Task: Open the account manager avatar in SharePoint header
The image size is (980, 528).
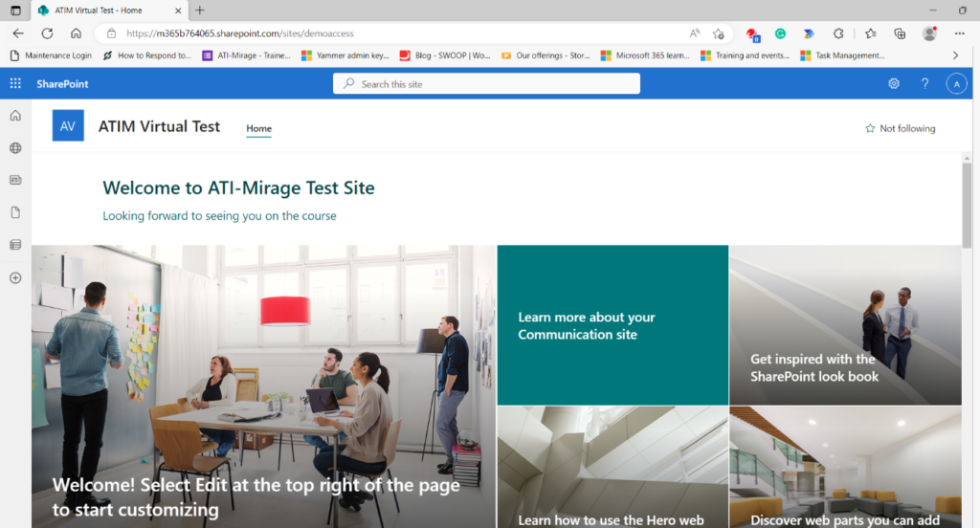Action: coord(956,84)
